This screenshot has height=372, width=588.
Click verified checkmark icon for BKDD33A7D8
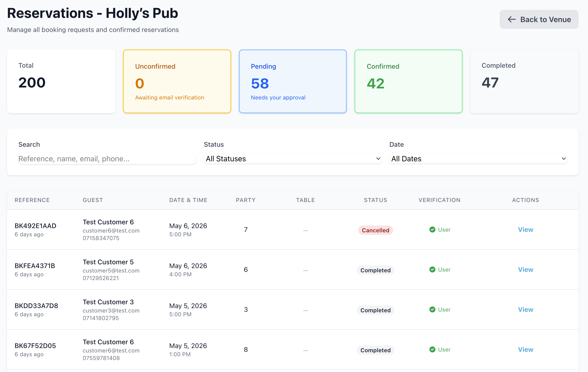point(432,310)
